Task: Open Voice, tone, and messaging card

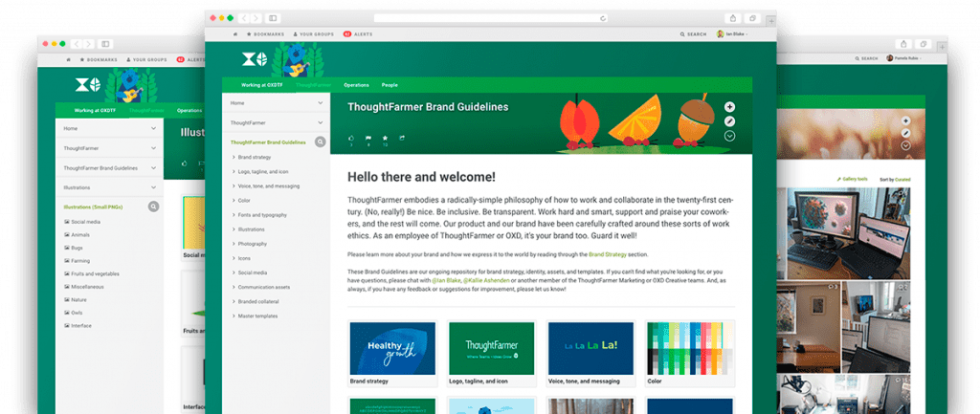Action: coord(590,354)
